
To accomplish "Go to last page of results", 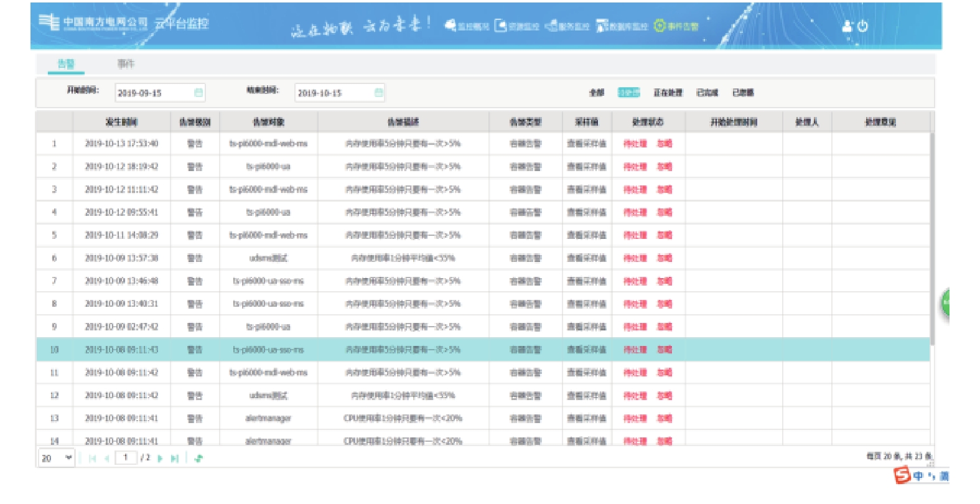I will [175, 459].
